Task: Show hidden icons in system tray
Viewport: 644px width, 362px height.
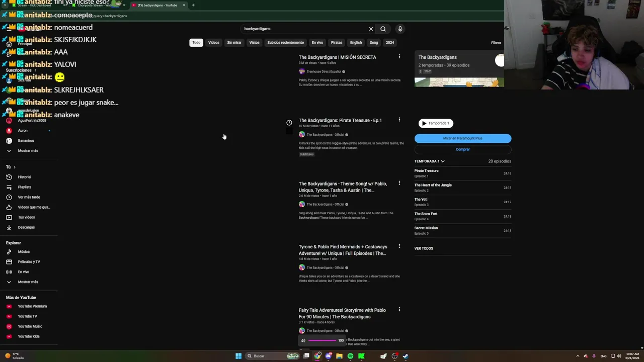Action: point(578,356)
